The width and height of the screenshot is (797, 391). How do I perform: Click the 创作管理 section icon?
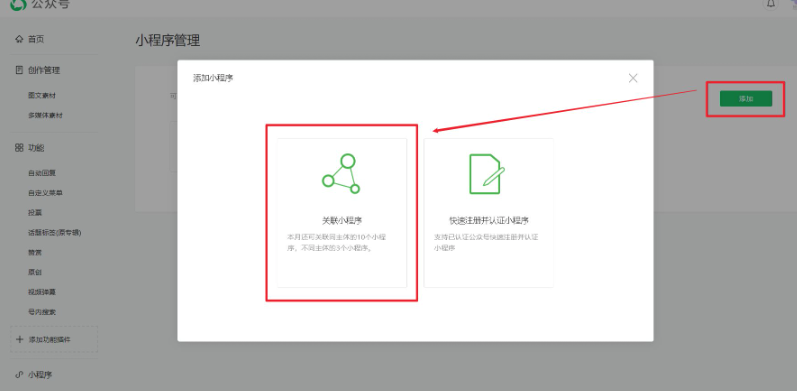click(19, 70)
